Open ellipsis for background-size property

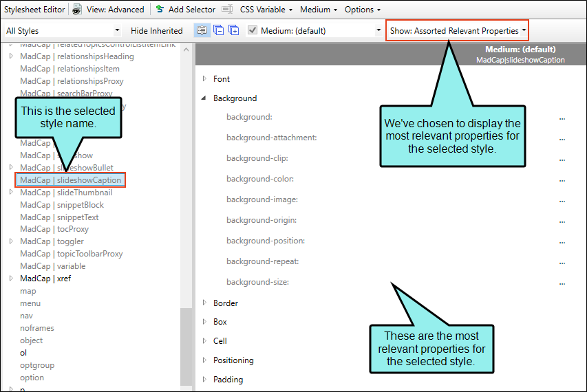(562, 283)
